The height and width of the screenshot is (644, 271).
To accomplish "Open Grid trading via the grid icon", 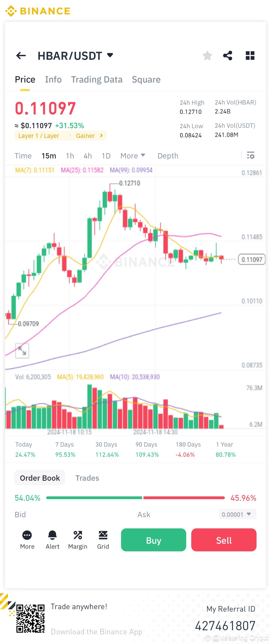I will tap(103, 535).
